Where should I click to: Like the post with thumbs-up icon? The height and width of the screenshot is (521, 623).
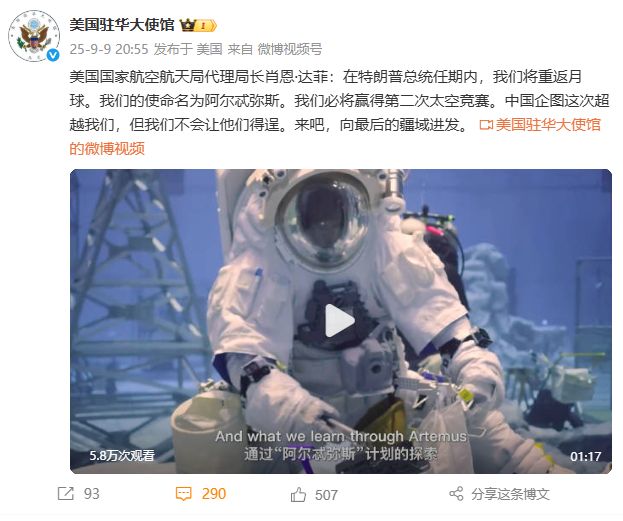point(298,494)
